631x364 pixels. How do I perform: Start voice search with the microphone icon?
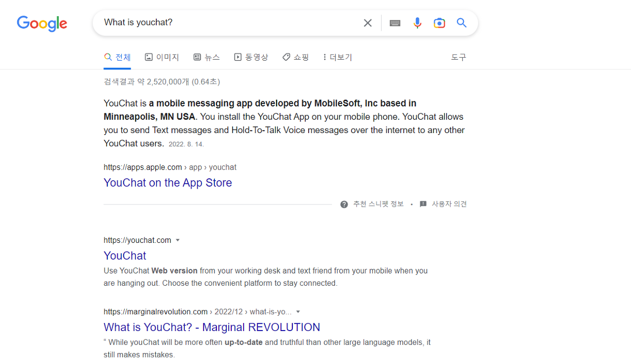point(417,23)
